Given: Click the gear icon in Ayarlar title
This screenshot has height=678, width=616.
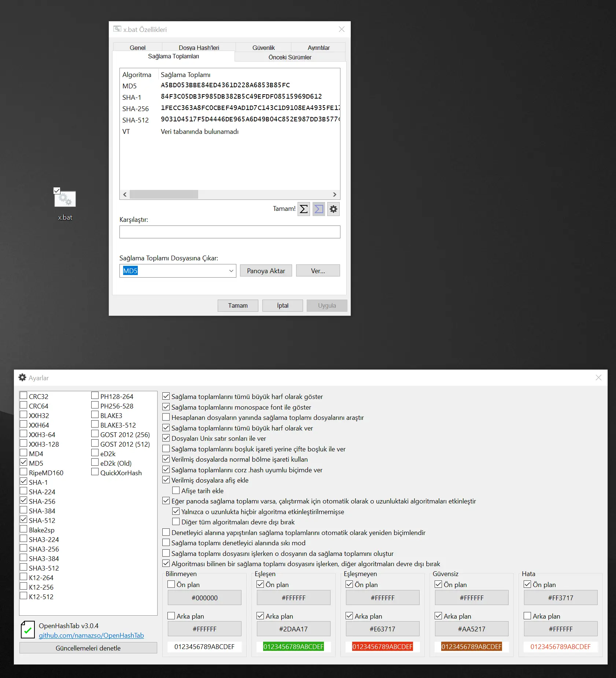Looking at the screenshot, I should click(x=22, y=377).
